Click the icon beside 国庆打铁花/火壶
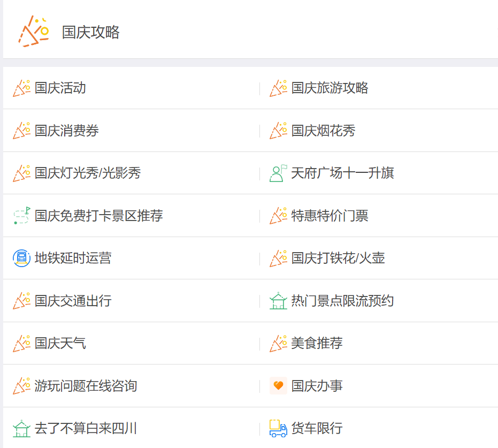 click(x=278, y=259)
